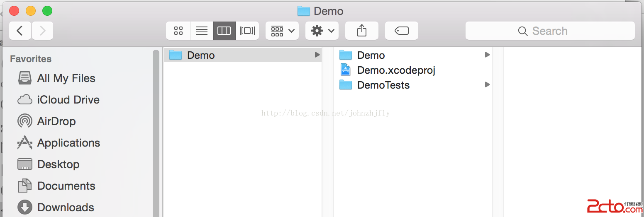Image resolution: width=644 pixels, height=217 pixels.
Task: Click the DemoTests folder icon
Action: (x=346, y=85)
